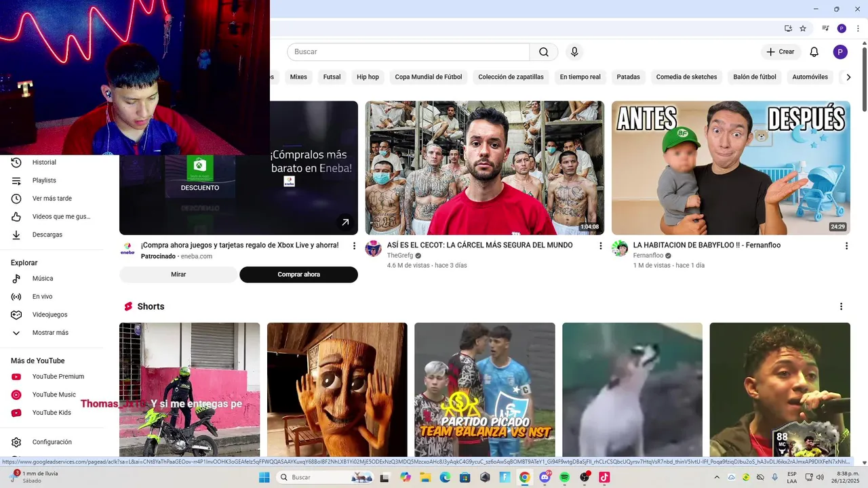Click the Mirar button on the ad

(178, 274)
